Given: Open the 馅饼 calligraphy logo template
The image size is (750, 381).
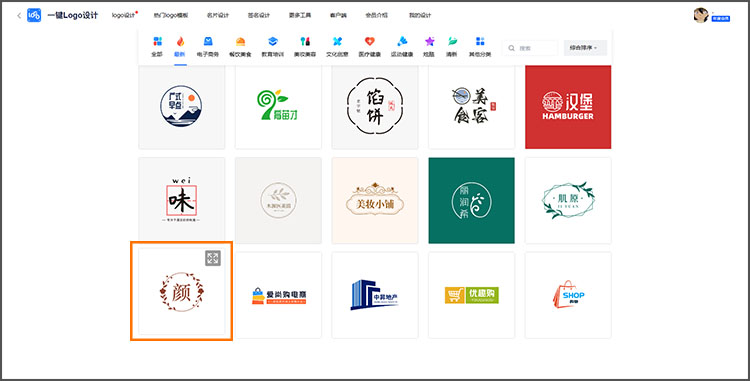Looking at the screenshot, I should click(x=375, y=107).
